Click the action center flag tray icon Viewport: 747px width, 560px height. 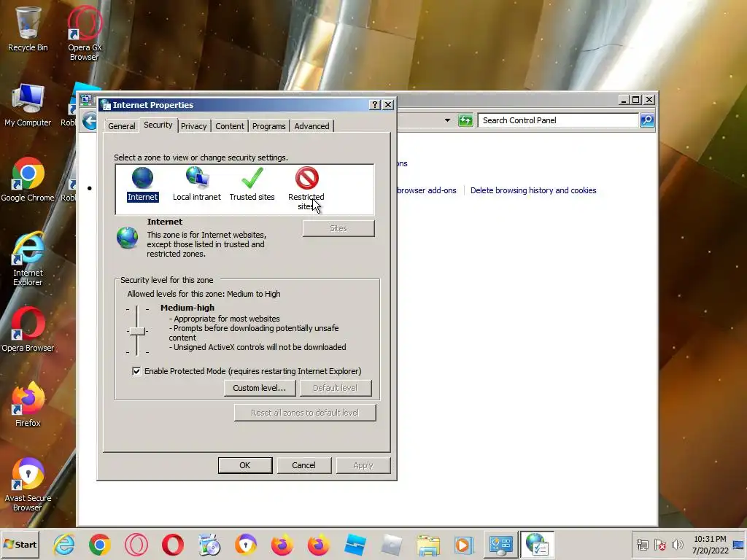tap(659, 544)
